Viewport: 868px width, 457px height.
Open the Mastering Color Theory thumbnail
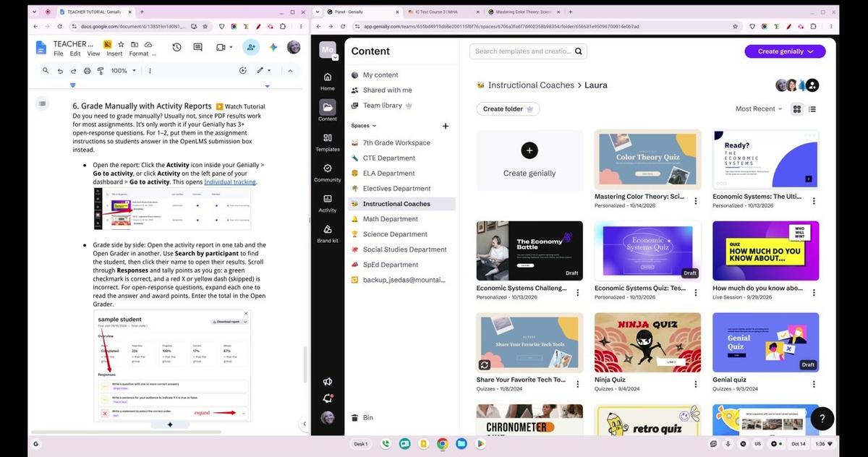click(647, 158)
